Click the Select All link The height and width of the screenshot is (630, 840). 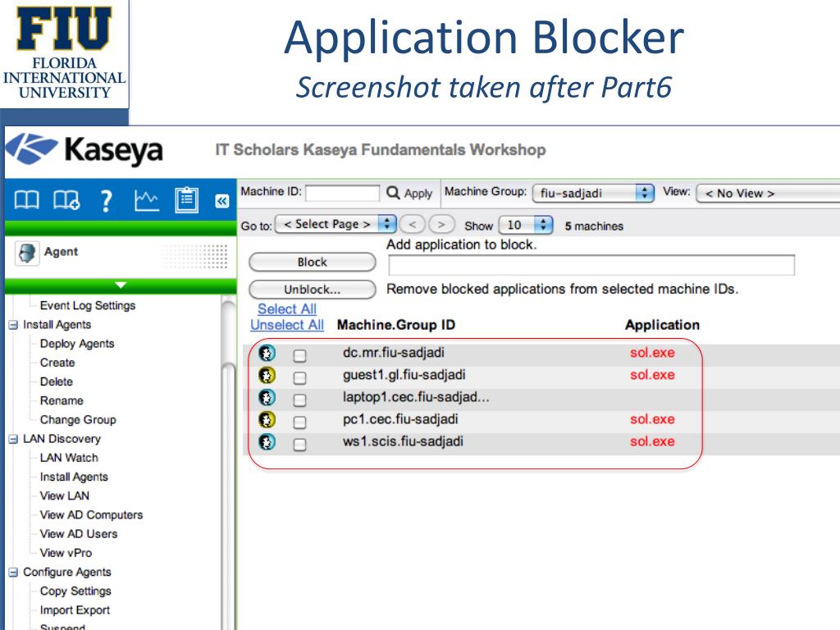[287, 309]
